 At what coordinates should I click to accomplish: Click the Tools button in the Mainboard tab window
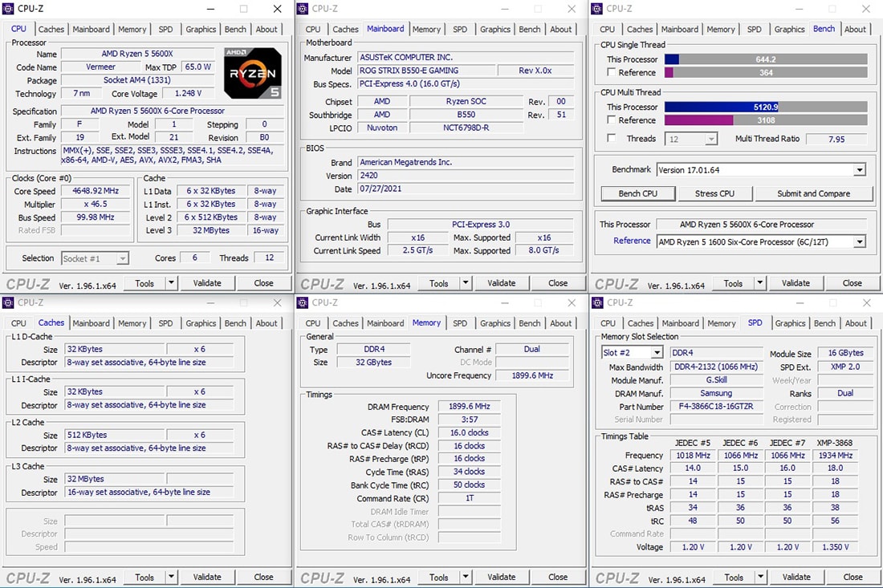click(x=438, y=283)
